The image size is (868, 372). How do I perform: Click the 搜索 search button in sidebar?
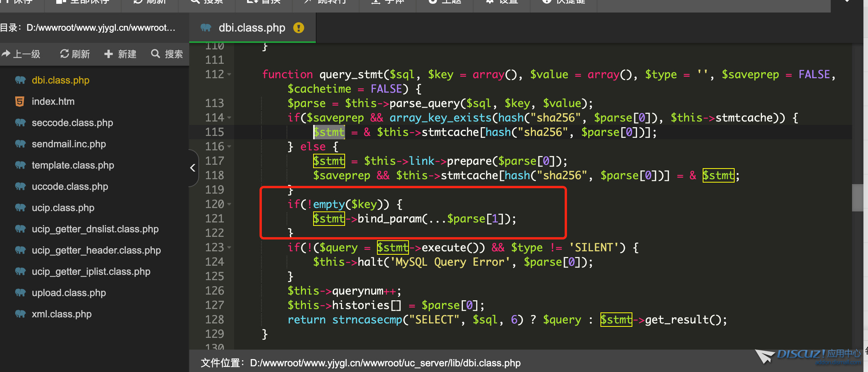click(167, 54)
